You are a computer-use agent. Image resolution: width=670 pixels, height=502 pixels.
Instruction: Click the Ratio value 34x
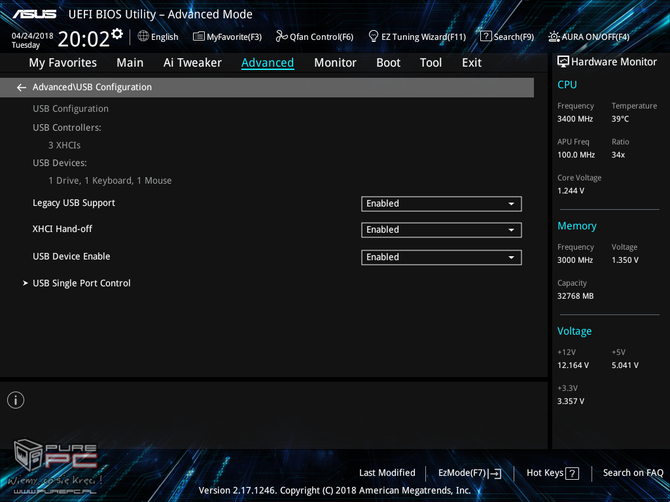(x=618, y=155)
